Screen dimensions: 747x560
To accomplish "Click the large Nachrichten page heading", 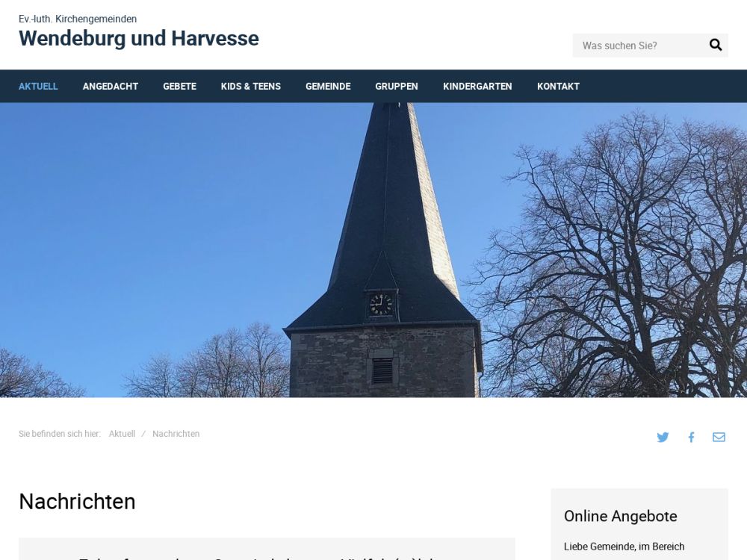I will 77,502.
